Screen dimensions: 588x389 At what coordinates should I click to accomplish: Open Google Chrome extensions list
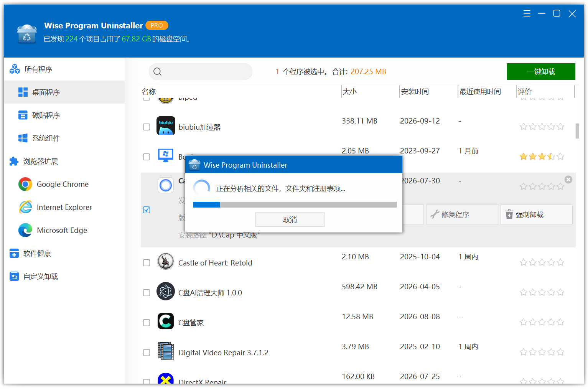(64, 184)
